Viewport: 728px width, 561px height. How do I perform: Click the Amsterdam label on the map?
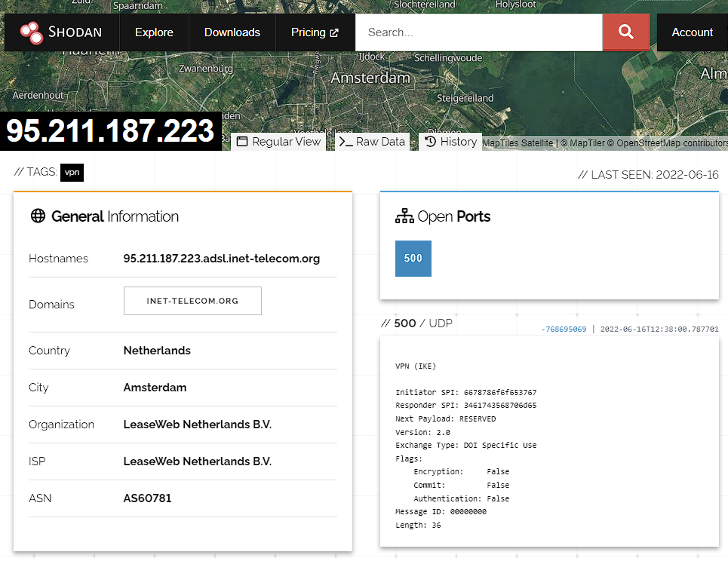[370, 78]
